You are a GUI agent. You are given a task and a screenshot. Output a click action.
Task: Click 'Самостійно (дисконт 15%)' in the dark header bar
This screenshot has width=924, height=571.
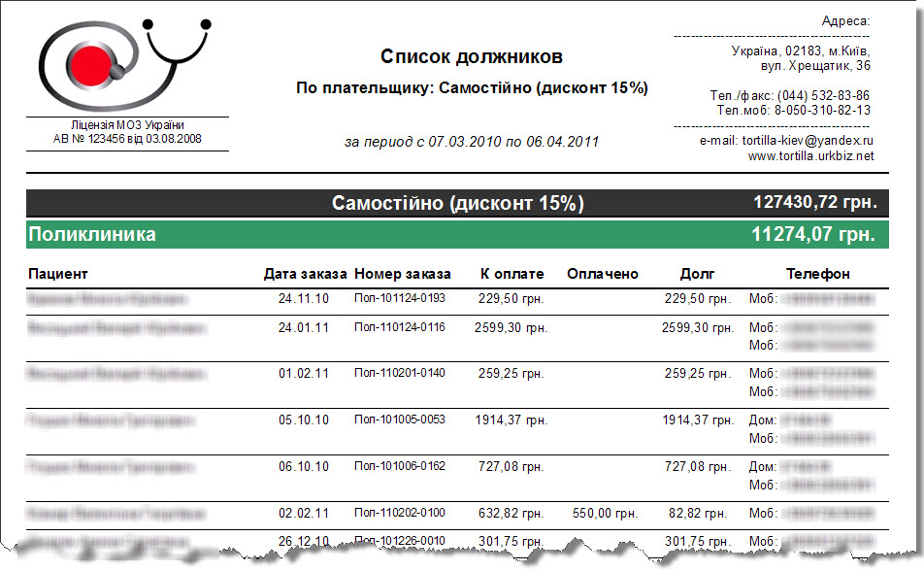pyautogui.click(x=458, y=203)
